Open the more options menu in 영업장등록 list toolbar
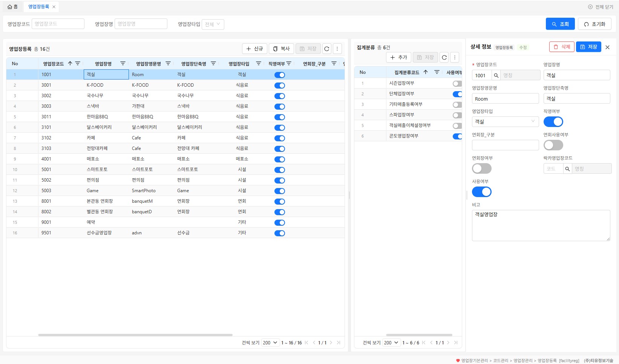 (x=337, y=49)
